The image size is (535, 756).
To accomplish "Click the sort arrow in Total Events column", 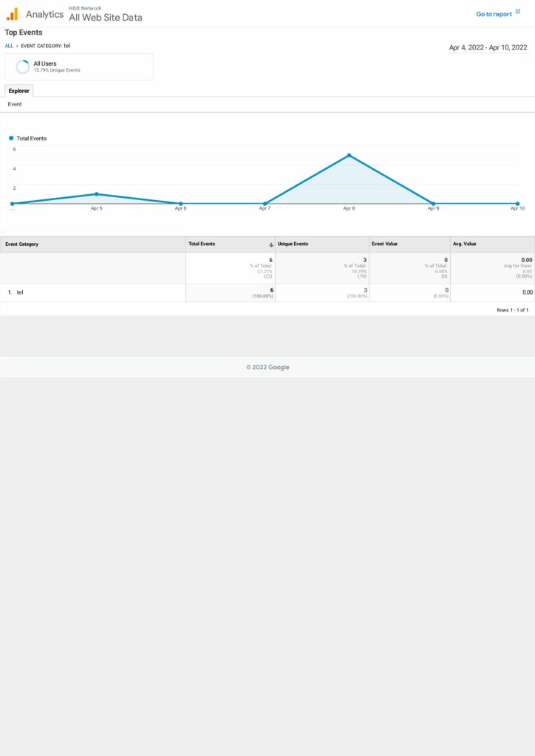I will [x=270, y=244].
